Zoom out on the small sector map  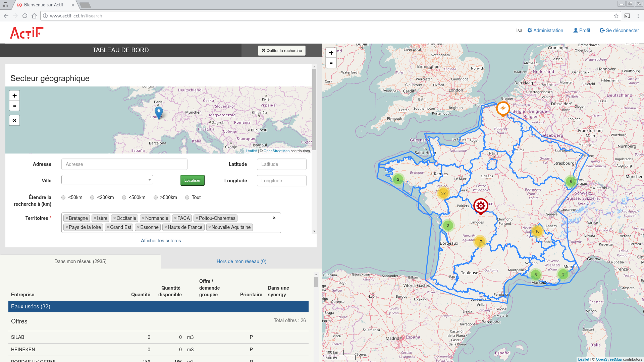pyautogui.click(x=14, y=106)
